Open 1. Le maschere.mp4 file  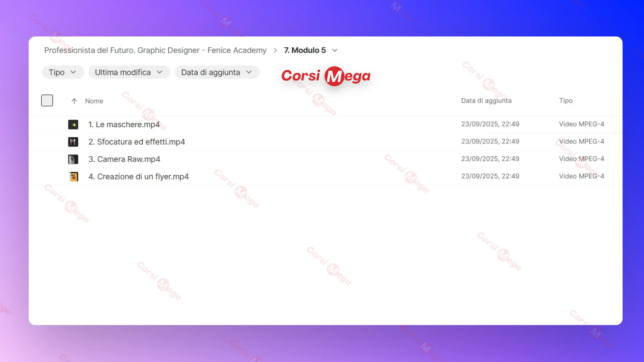[124, 124]
